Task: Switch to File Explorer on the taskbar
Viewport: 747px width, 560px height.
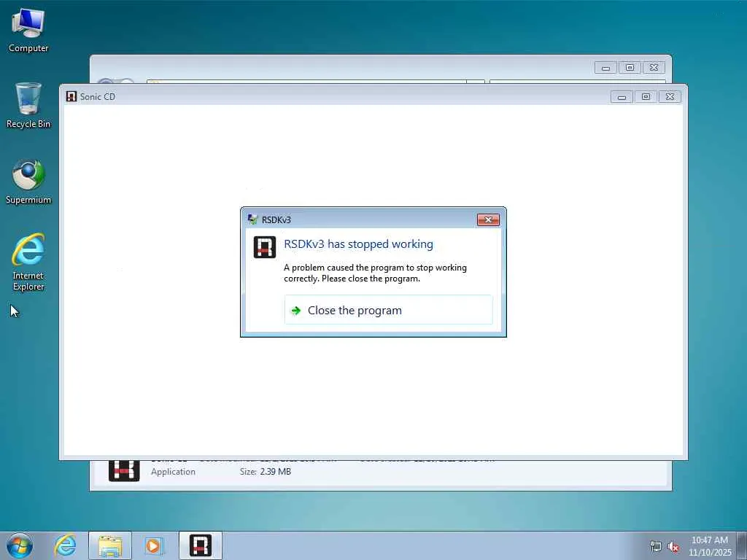Action: (x=110, y=545)
